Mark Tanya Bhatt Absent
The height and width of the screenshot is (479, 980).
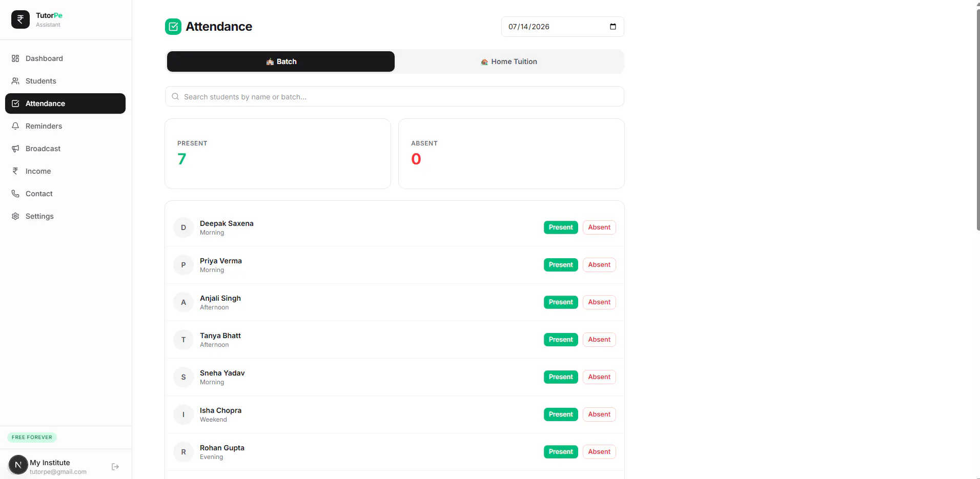click(x=599, y=340)
